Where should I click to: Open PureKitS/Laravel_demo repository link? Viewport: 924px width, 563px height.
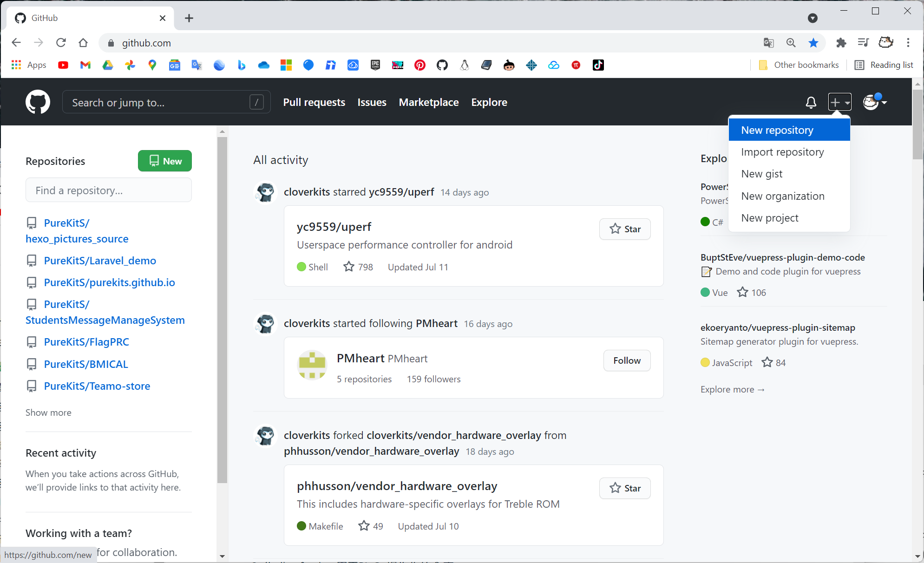pos(100,261)
